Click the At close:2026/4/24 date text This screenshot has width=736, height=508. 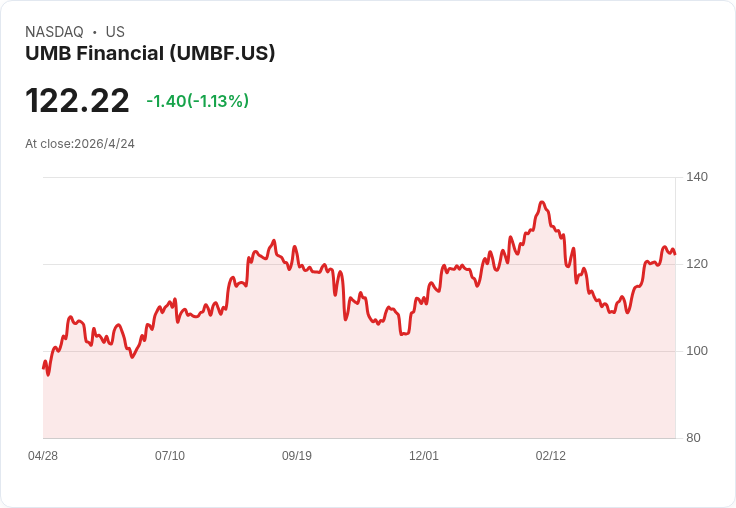click(80, 144)
